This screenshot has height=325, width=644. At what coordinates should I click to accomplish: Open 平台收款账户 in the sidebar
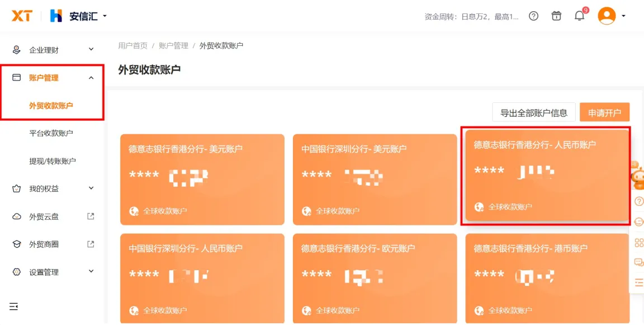coord(51,133)
